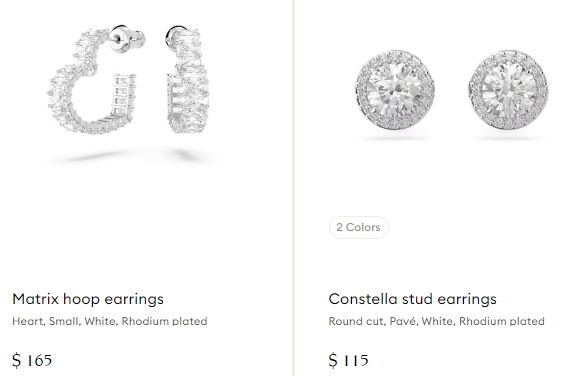Click the $ 115 price
Image resolution: width=582 pixels, height=376 pixels.
pyautogui.click(x=349, y=360)
